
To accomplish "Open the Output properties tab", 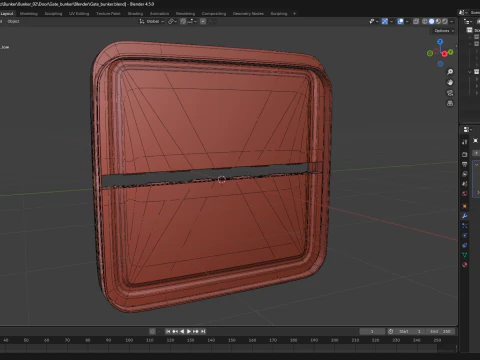I will click(465, 164).
